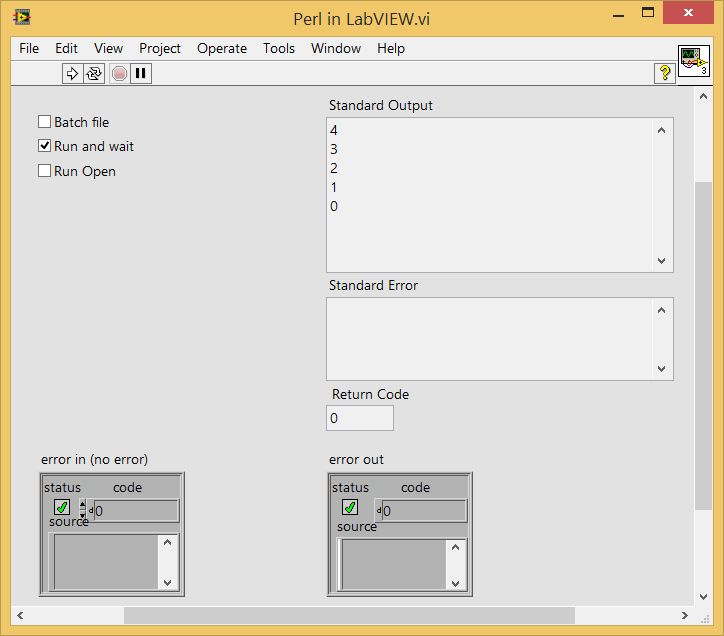
Task: Uncheck the Run and wait checkbox
Action: pos(44,146)
